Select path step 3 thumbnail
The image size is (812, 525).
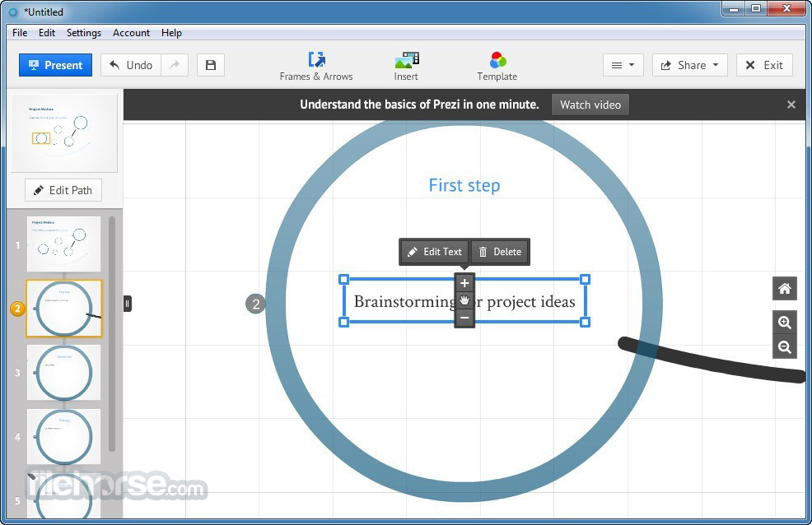tap(63, 373)
